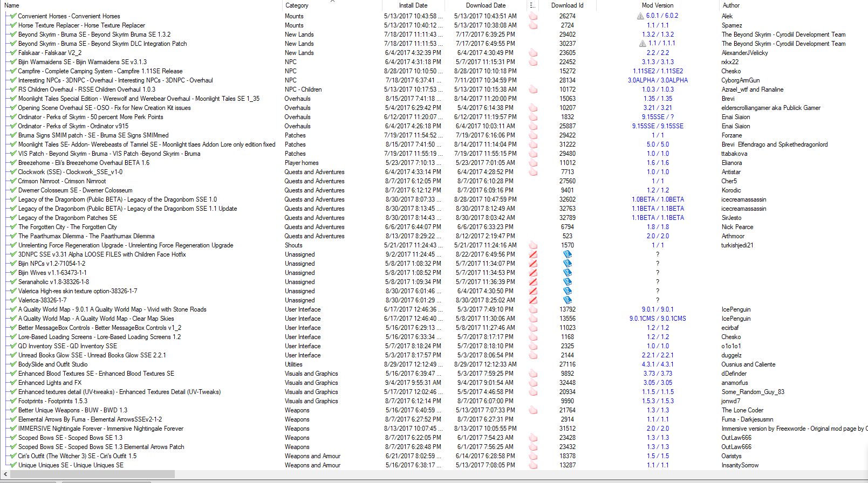This screenshot has height=483, width=868.
Task: Click the endorse thumb for Horse Texture Replacer
Action: 533,25
